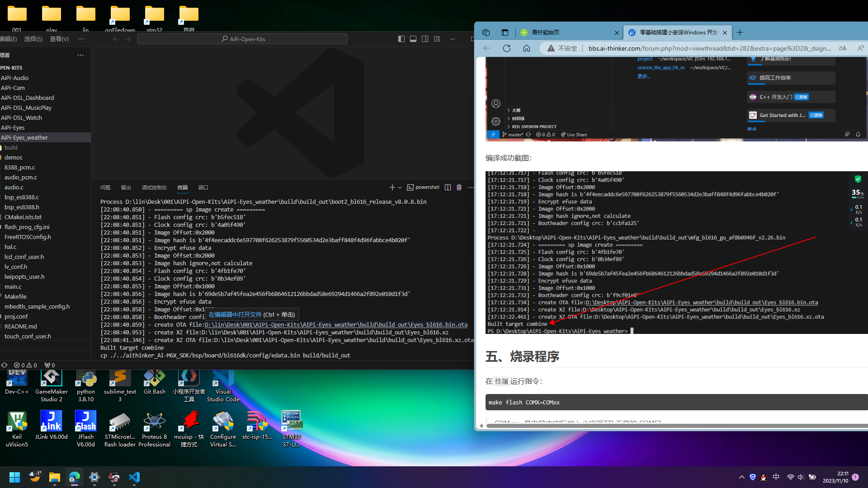This screenshot has width=868, height=488.
Task: Open customize layout icon in VS Code
Action: coord(437,39)
